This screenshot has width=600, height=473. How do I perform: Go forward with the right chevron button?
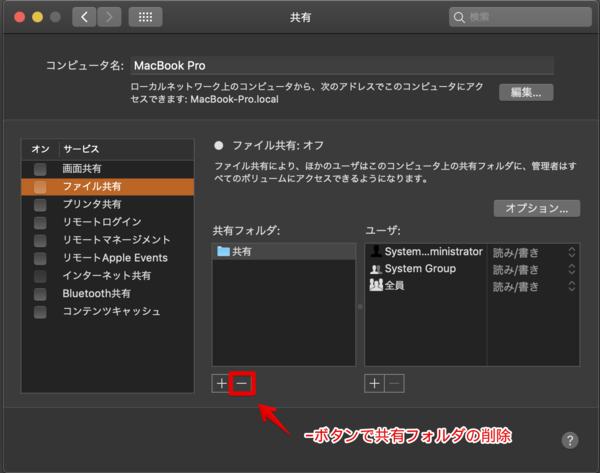pyautogui.click(x=109, y=17)
